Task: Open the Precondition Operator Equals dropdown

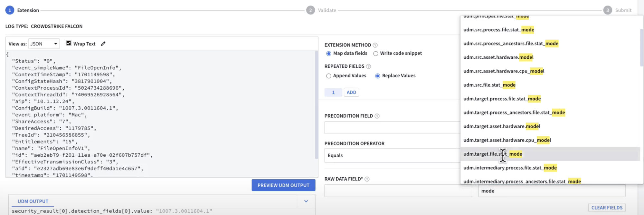Action: (392, 155)
